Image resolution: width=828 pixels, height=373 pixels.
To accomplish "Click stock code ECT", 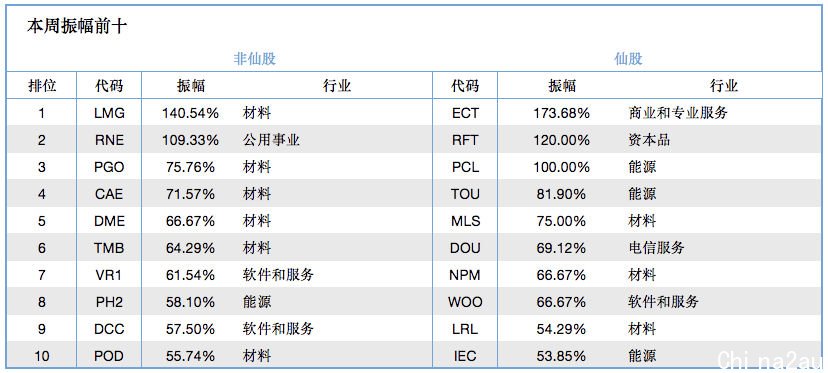I will click(465, 113).
